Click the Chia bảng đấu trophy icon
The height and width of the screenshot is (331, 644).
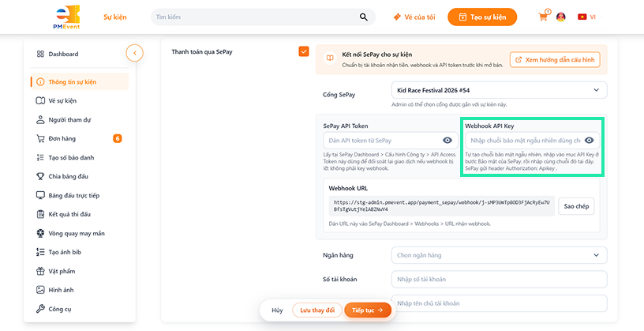tap(40, 176)
